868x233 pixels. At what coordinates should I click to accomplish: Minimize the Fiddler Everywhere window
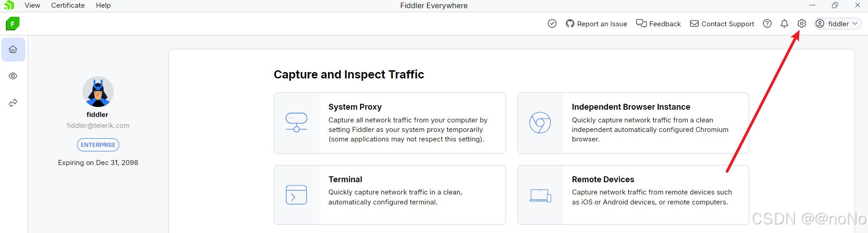coord(812,5)
